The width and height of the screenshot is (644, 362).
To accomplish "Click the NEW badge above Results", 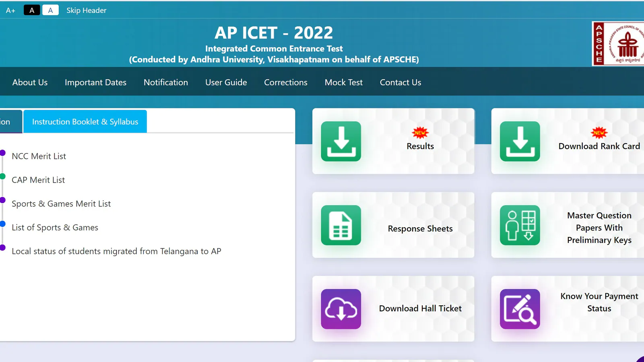I will [x=420, y=133].
